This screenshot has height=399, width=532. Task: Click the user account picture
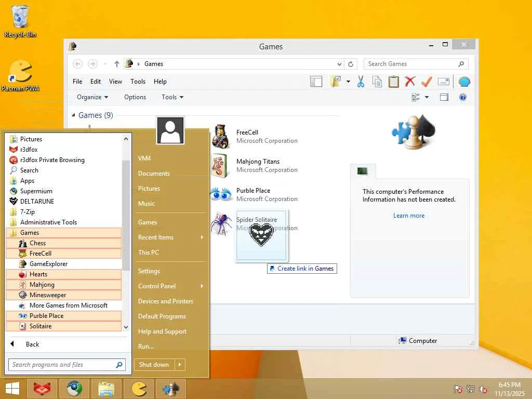170,130
